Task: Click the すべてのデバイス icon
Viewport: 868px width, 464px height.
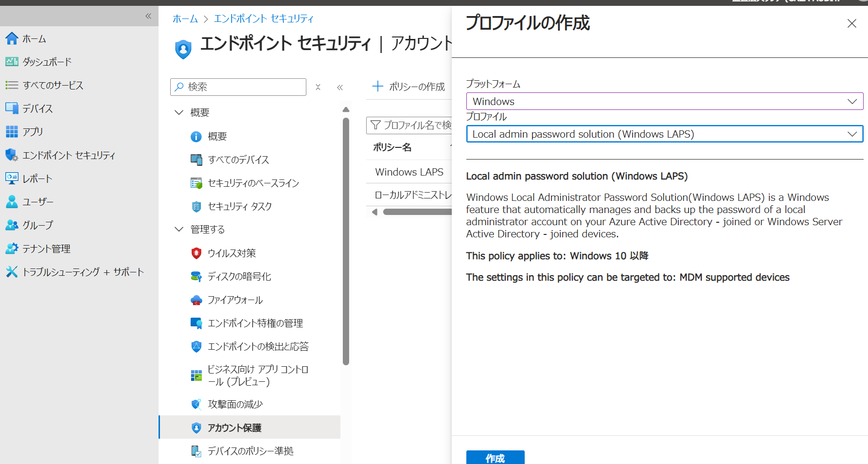Action: (x=196, y=160)
